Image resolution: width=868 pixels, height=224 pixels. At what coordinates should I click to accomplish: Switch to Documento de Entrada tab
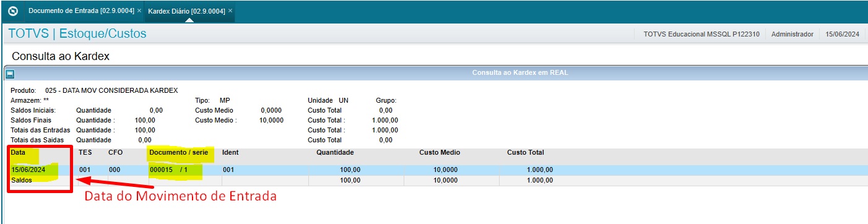[x=82, y=11]
